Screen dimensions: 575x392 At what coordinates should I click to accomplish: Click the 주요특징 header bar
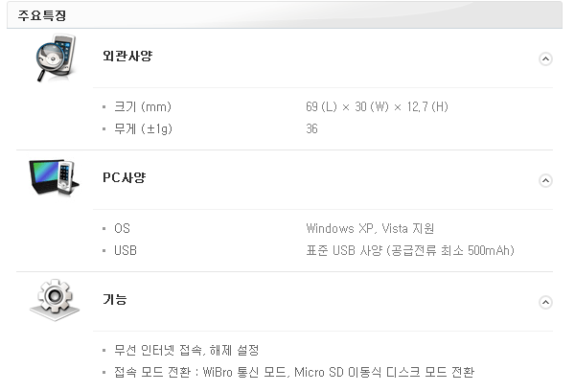[x=285, y=15]
